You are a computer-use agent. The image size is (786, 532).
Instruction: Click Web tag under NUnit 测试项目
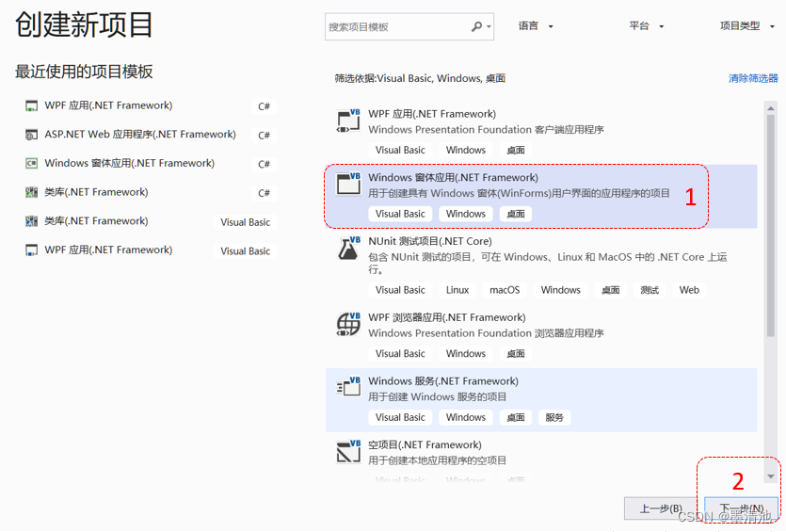689,290
